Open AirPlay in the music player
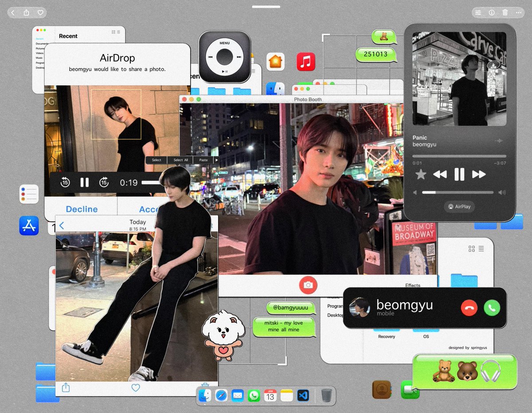This screenshot has height=413, width=532. tap(459, 206)
